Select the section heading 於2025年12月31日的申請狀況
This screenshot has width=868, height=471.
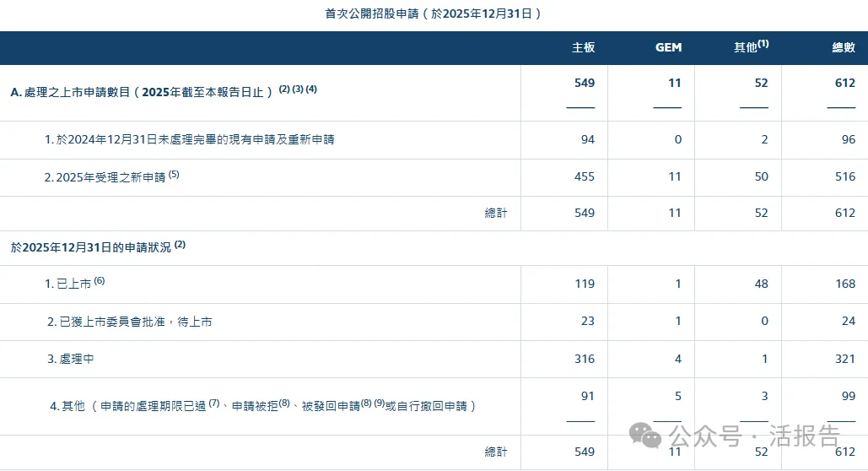[x=91, y=247]
